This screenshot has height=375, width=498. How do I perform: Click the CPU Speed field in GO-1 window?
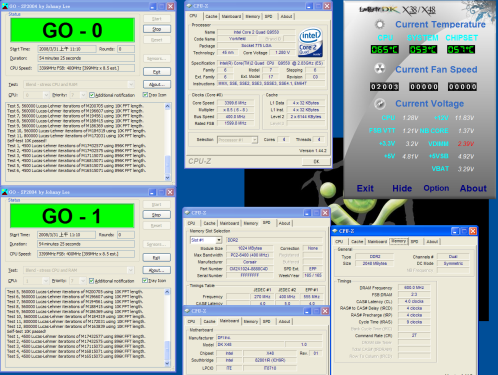pos(86,254)
